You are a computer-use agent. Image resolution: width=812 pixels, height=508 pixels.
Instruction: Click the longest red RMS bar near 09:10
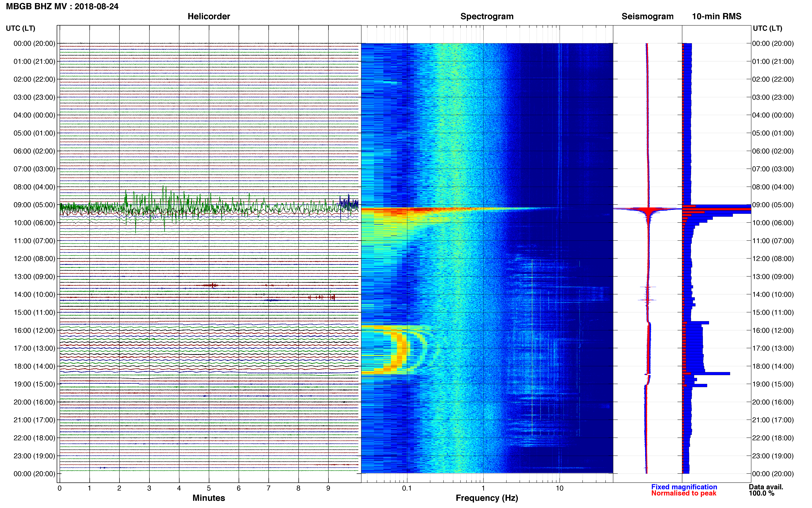[x=717, y=209]
